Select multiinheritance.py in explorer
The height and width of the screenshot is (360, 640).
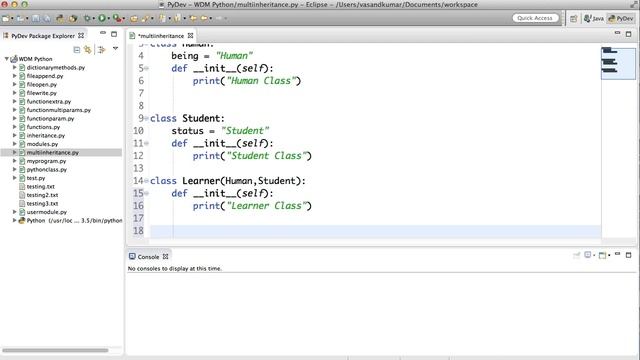53,152
